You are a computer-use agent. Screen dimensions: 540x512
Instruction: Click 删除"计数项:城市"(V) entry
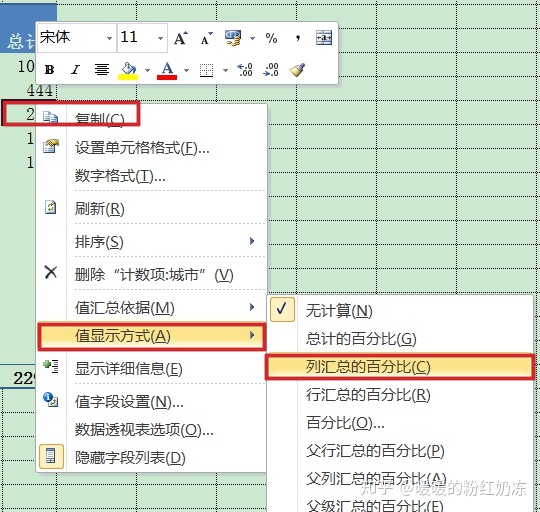(x=152, y=274)
